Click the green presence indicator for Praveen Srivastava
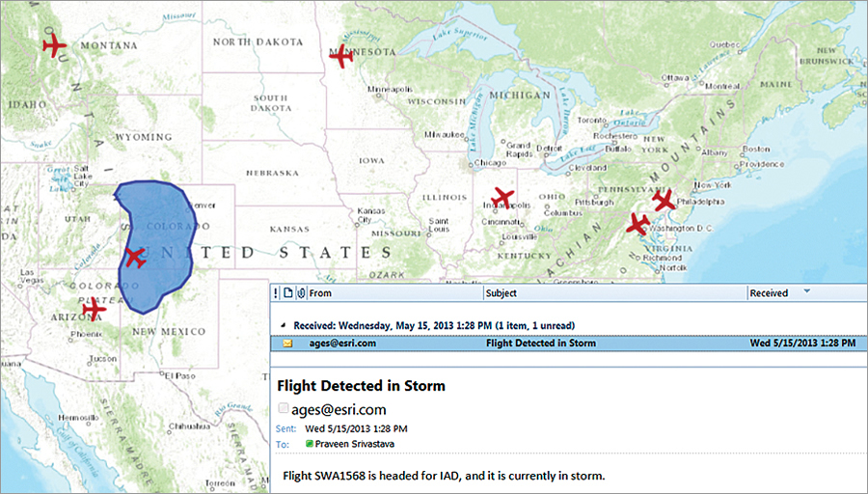The height and width of the screenshot is (494, 868). [x=310, y=444]
